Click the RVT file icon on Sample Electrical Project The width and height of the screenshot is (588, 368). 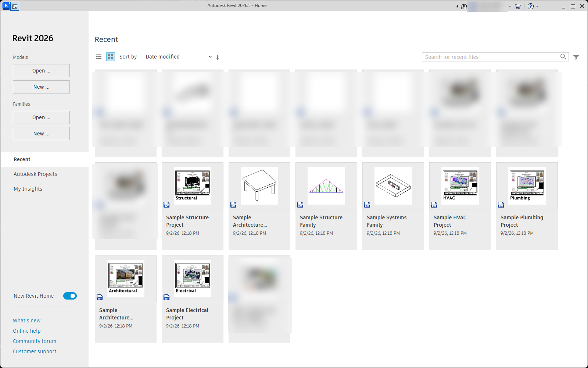coord(166,297)
